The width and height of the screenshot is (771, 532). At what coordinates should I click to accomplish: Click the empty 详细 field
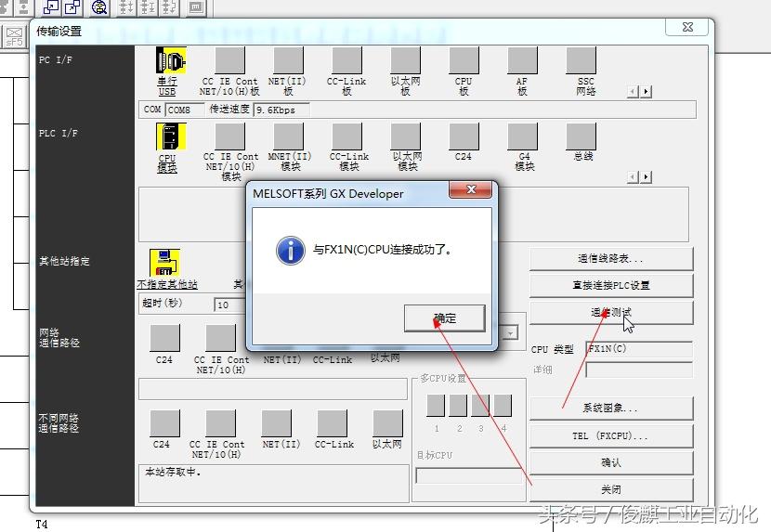pyautogui.click(x=639, y=370)
